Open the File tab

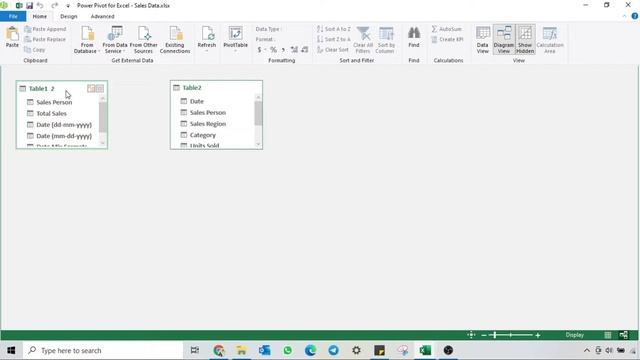[13, 16]
